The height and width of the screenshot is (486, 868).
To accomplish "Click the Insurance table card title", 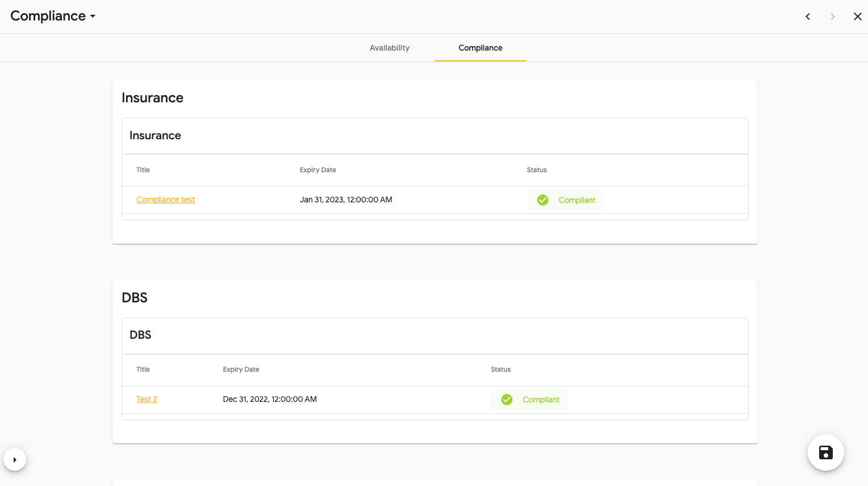I will (155, 135).
